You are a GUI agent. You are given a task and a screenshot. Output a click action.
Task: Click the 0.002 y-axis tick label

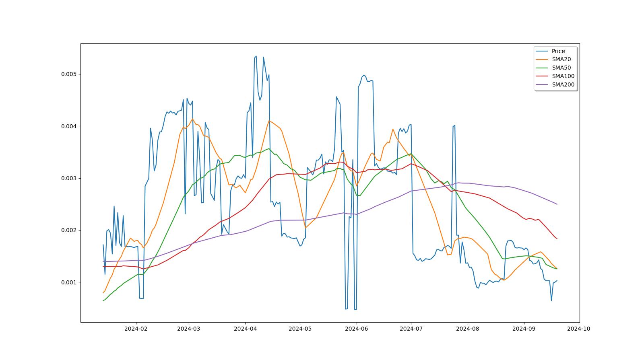tap(69, 230)
